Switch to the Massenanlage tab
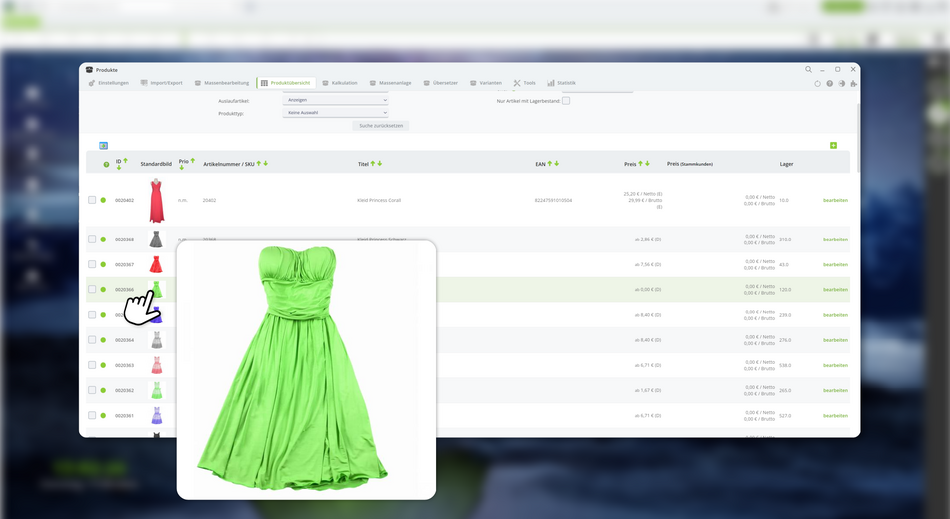 point(391,83)
